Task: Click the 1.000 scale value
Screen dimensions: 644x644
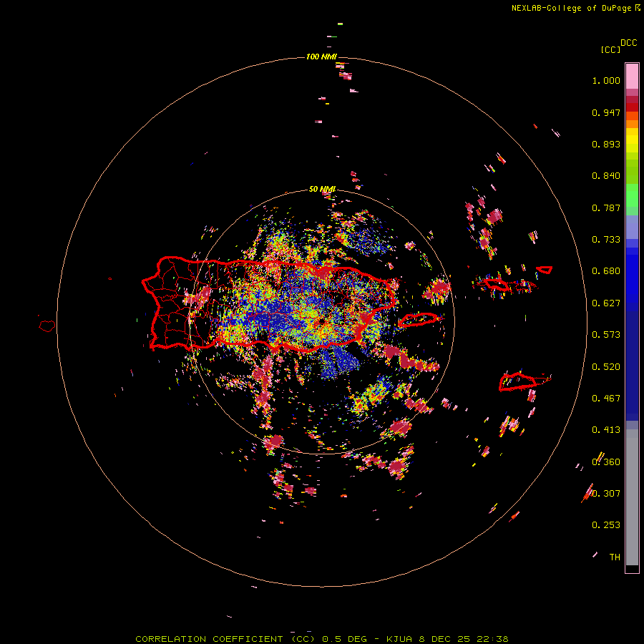Action: pyautogui.click(x=606, y=80)
